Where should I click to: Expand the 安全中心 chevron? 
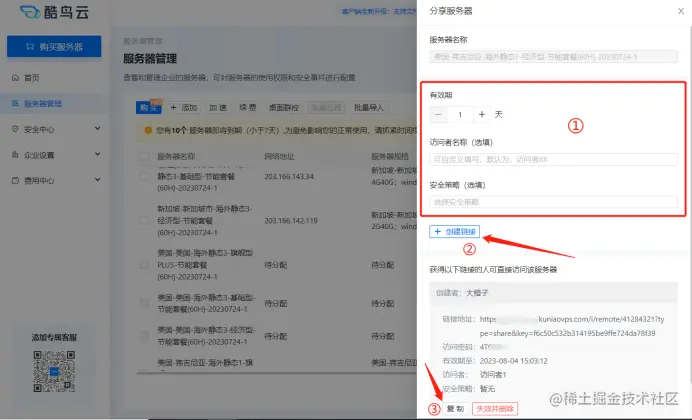[x=98, y=128]
